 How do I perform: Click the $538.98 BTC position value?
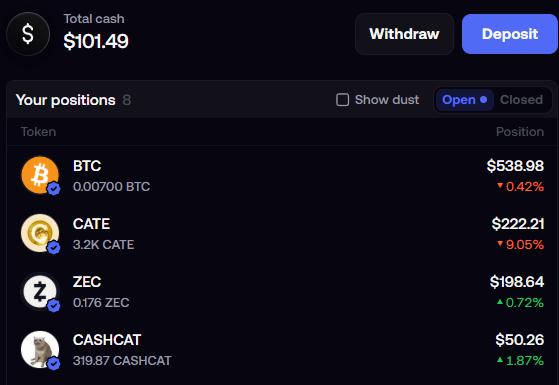515,166
